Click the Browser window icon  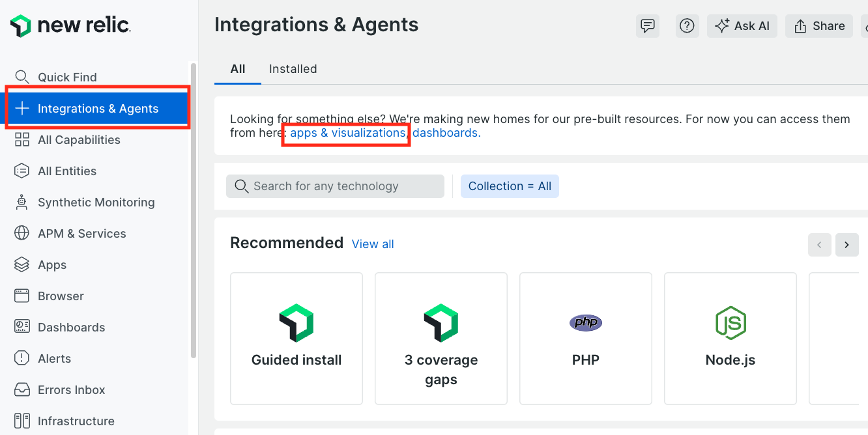(x=22, y=296)
